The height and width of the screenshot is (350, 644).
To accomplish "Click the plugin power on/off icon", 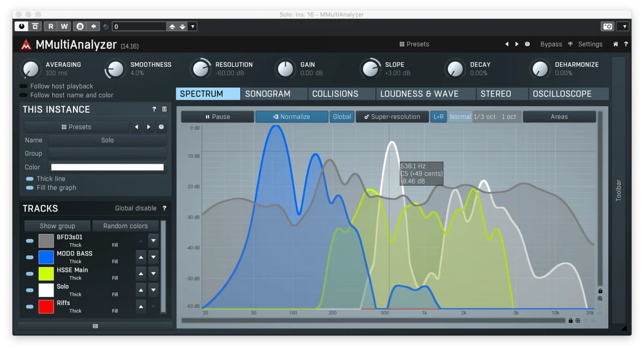I will pos(21,26).
